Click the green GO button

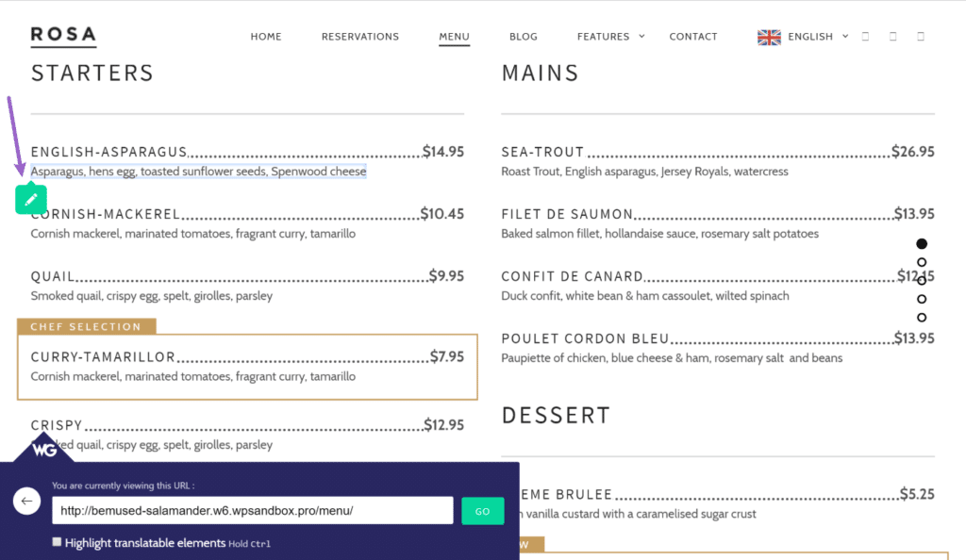point(482,511)
